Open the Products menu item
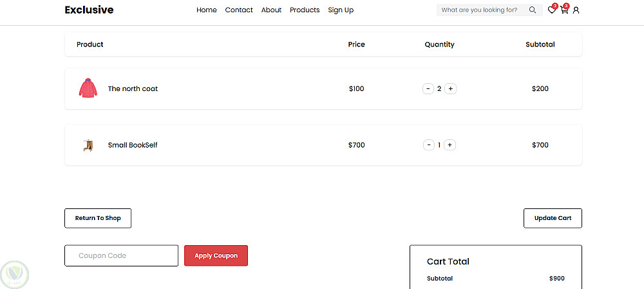Image resolution: width=644 pixels, height=289 pixels. [x=305, y=10]
